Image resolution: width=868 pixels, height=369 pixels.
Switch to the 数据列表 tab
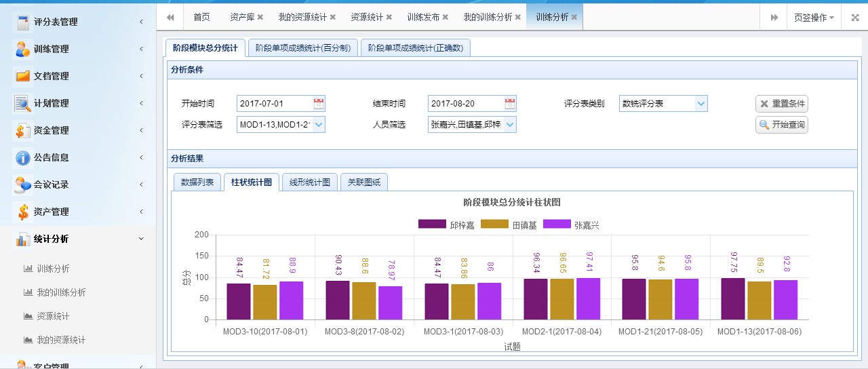pyautogui.click(x=197, y=182)
